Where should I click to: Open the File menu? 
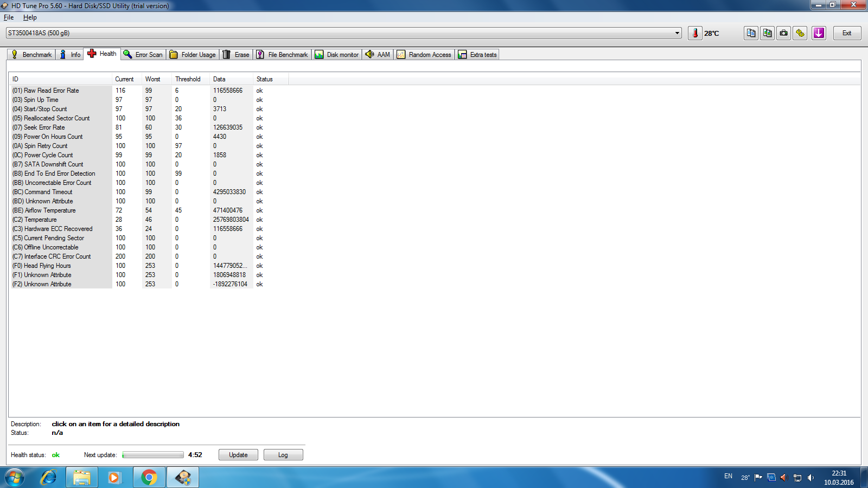9,17
